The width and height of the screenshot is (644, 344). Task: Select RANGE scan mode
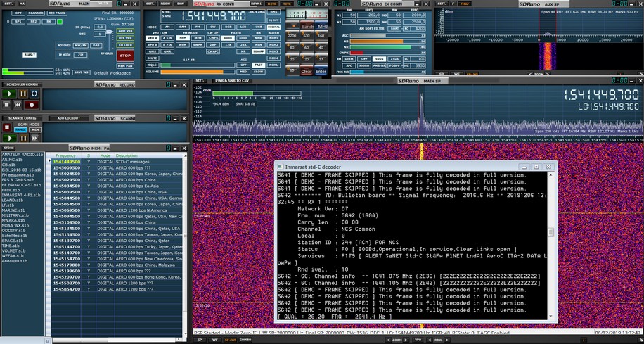pos(20,129)
